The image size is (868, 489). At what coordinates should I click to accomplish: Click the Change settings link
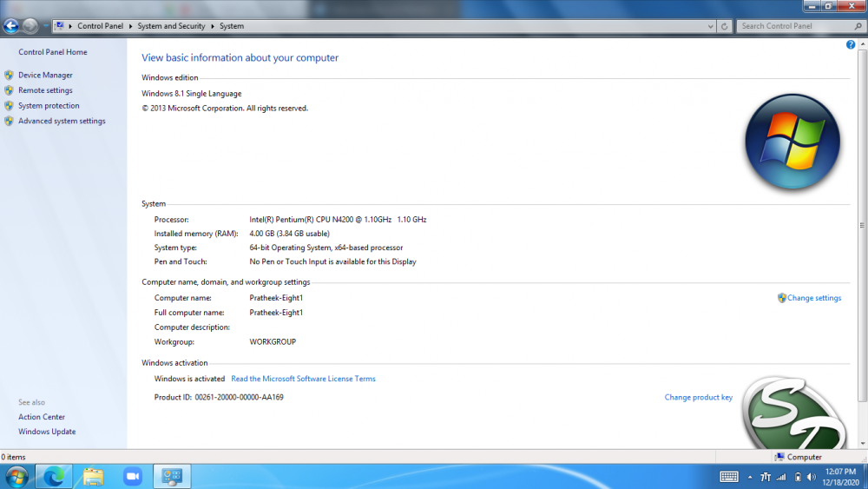(x=813, y=298)
